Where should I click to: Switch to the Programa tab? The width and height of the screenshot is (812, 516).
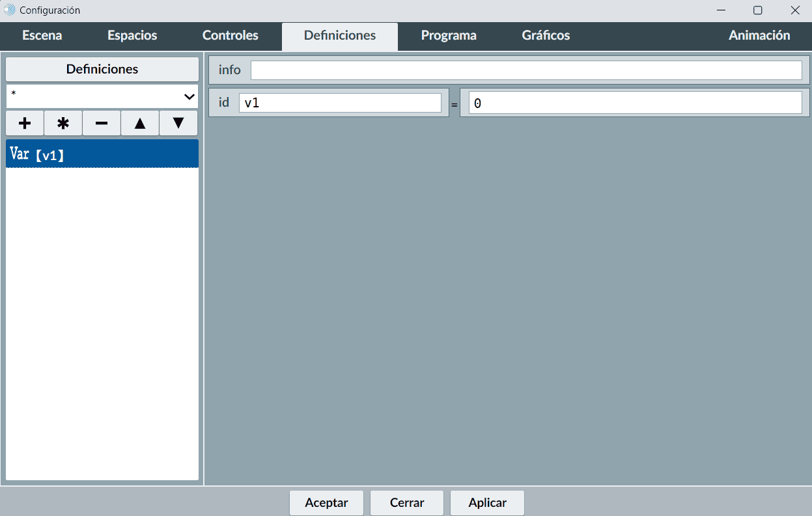(449, 36)
